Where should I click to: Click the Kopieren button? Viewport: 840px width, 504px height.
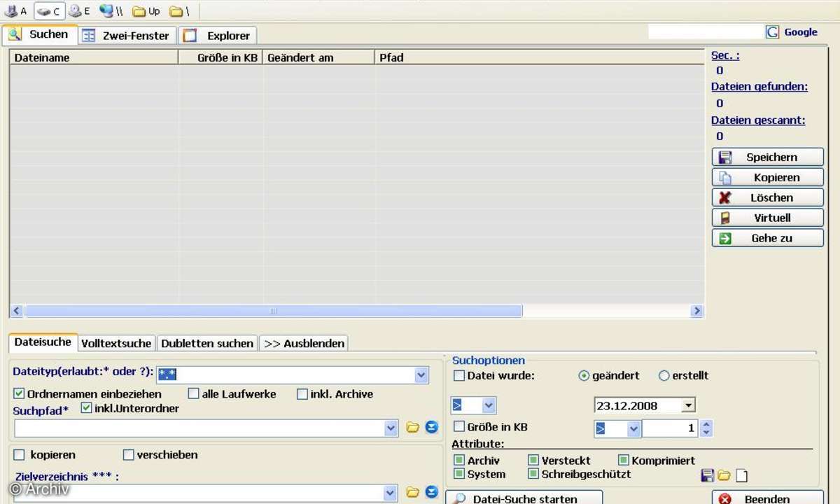[768, 178]
